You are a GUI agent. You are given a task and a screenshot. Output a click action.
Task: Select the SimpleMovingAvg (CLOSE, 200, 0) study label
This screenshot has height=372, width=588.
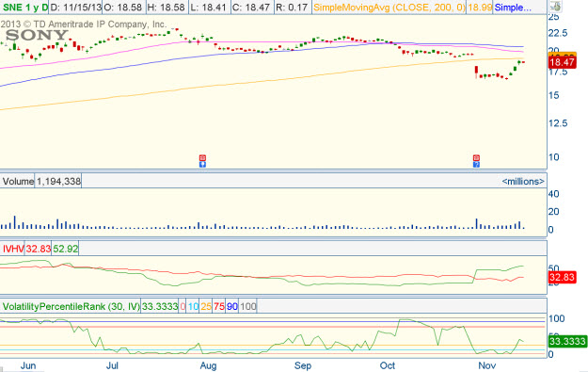(x=389, y=8)
